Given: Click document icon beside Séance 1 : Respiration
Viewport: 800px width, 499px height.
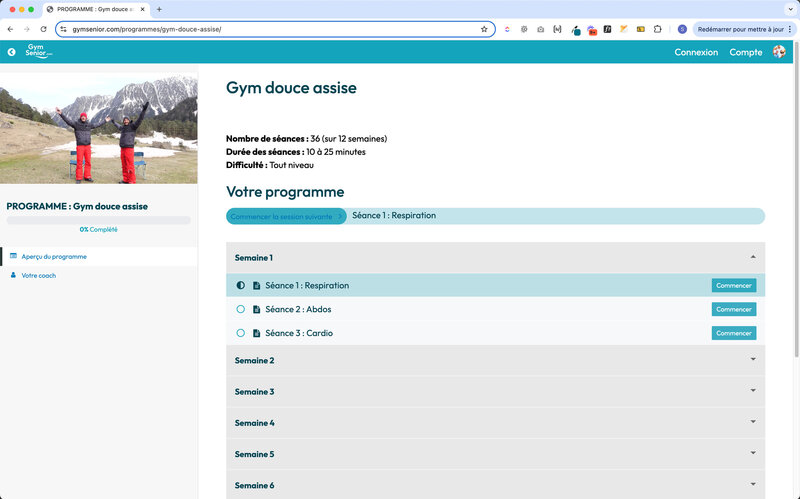Looking at the screenshot, I should [x=257, y=286].
